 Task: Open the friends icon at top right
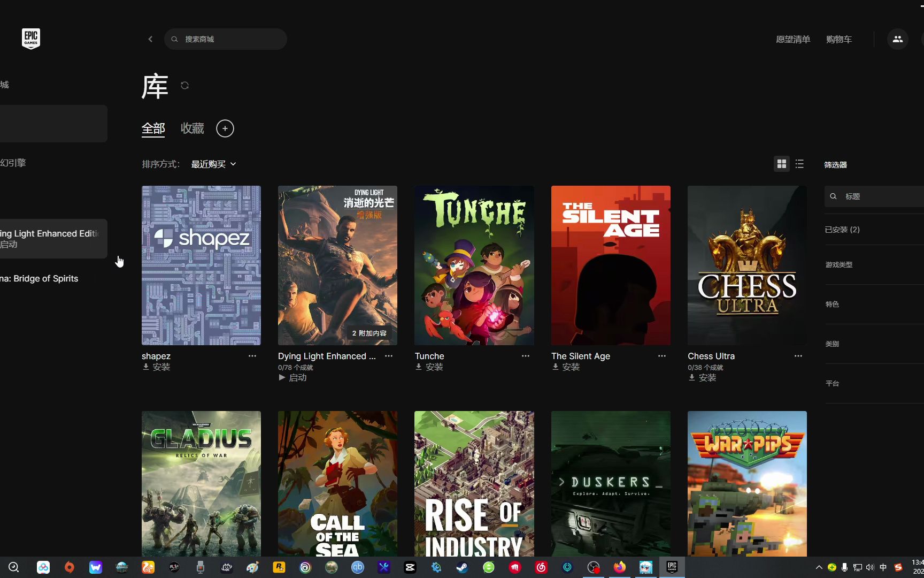click(898, 39)
